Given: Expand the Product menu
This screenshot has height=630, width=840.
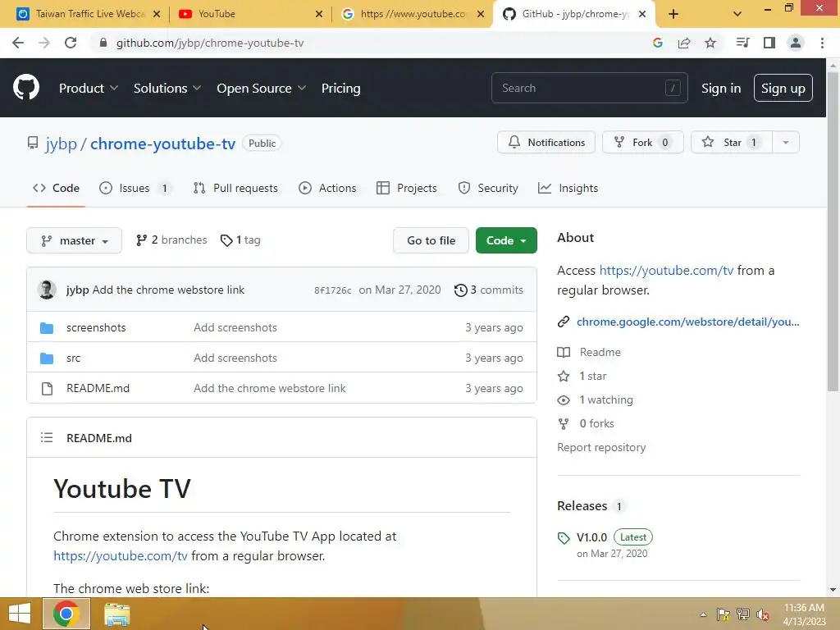Looking at the screenshot, I should pos(89,88).
